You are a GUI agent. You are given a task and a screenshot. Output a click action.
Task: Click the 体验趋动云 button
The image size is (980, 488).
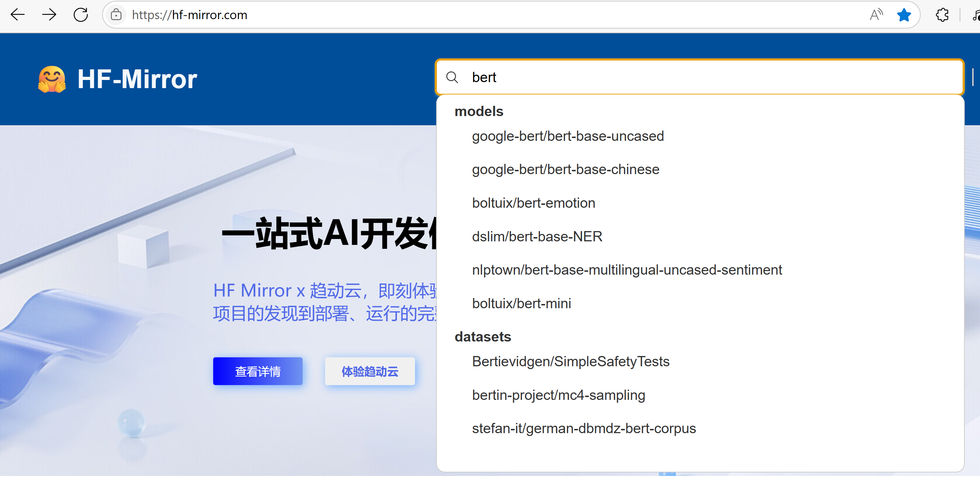[x=370, y=371]
